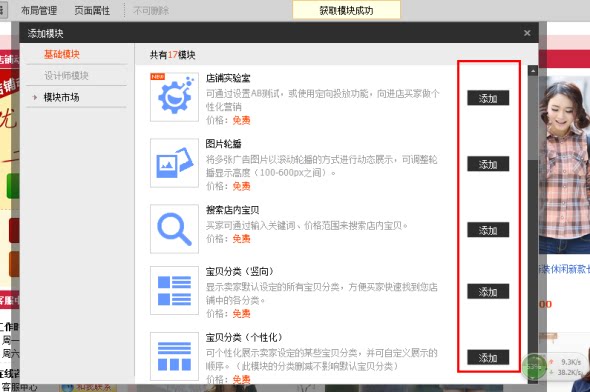Select the 基础模块 tab
Viewport: 590px width, 392px height.
click(62, 54)
